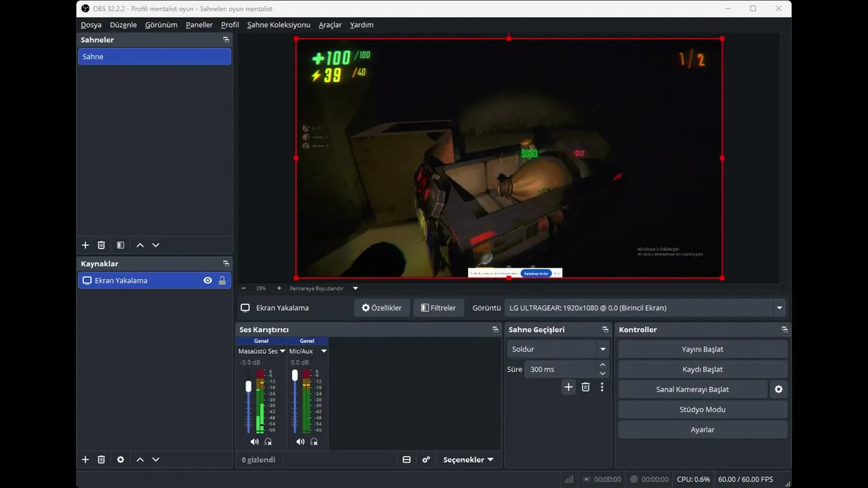This screenshot has height=488, width=868.
Task: Start recording with Kaydı Başlat
Action: [703, 369]
